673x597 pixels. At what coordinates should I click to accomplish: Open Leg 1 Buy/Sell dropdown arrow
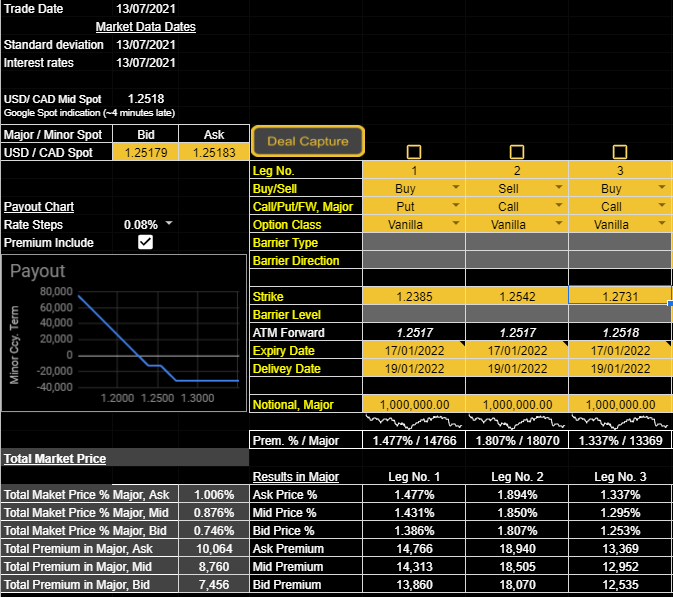(x=456, y=188)
